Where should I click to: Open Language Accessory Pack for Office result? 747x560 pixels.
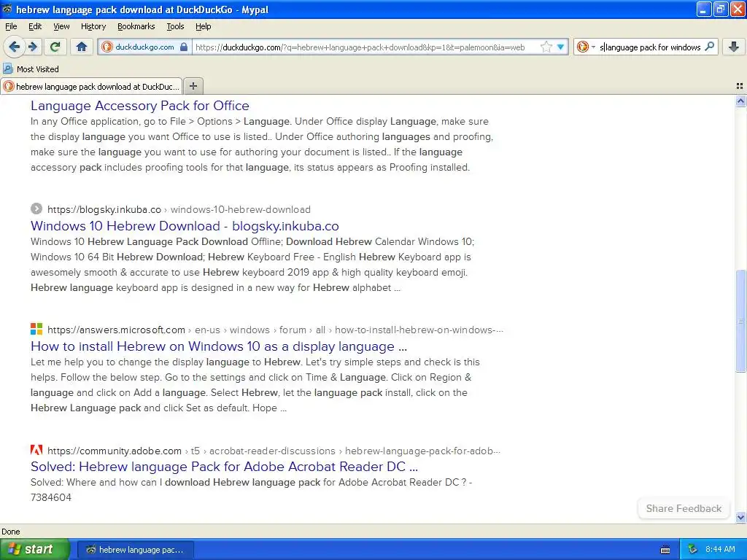(139, 106)
